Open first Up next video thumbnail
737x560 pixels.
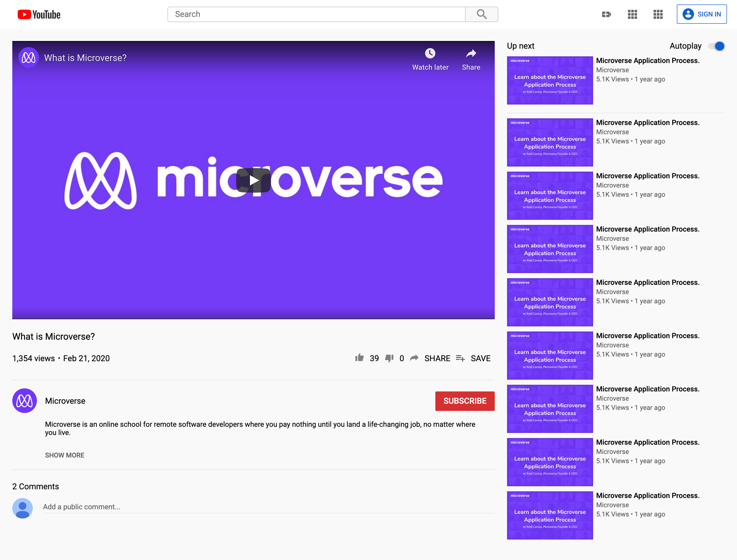click(x=550, y=80)
